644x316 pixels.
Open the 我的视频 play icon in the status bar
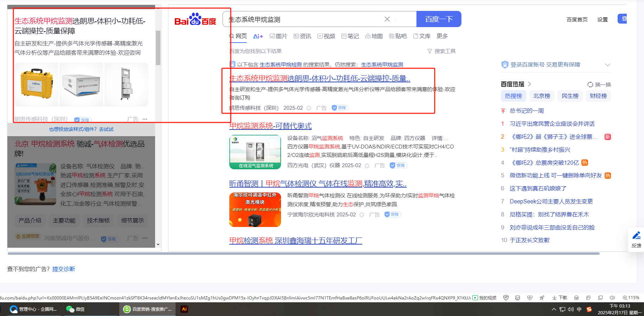coord(475,298)
